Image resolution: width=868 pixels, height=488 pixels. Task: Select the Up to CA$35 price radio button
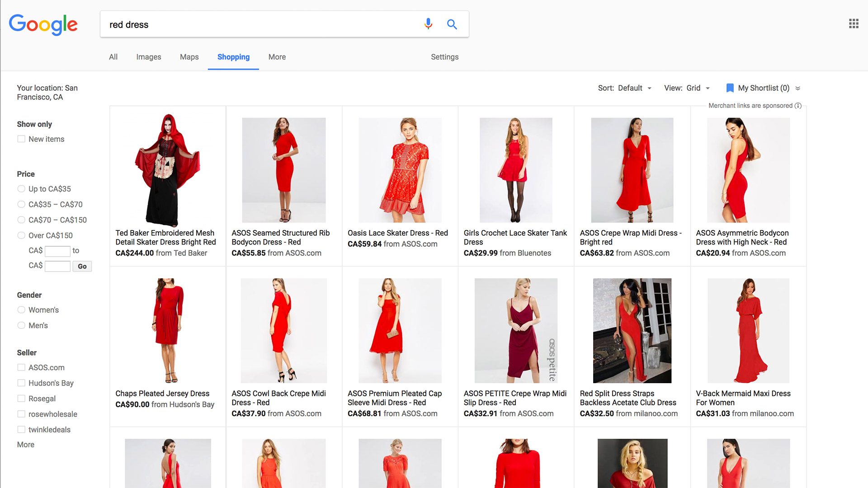[x=21, y=189]
